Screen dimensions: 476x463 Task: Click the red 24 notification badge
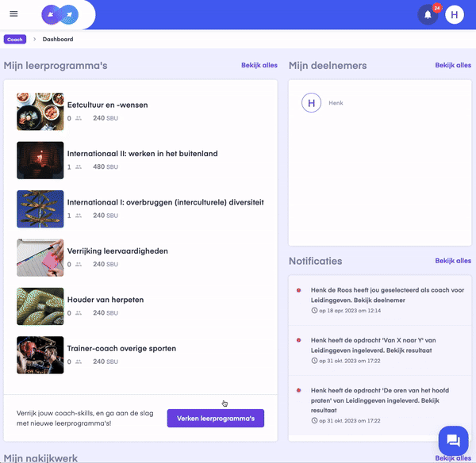click(x=437, y=8)
